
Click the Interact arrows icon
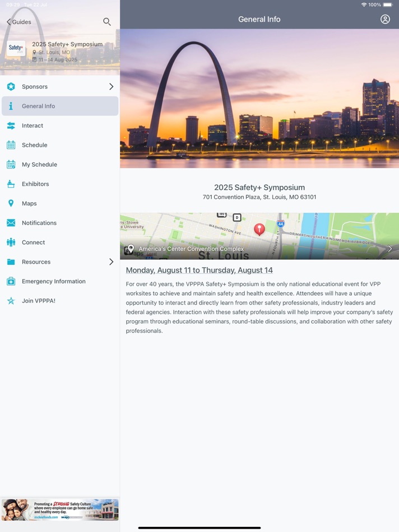11,125
